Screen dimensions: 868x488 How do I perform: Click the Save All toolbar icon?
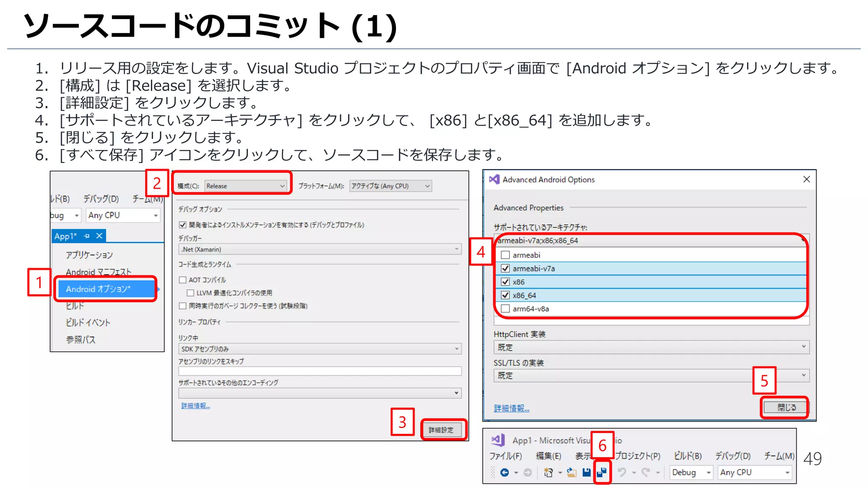[x=602, y=472]
